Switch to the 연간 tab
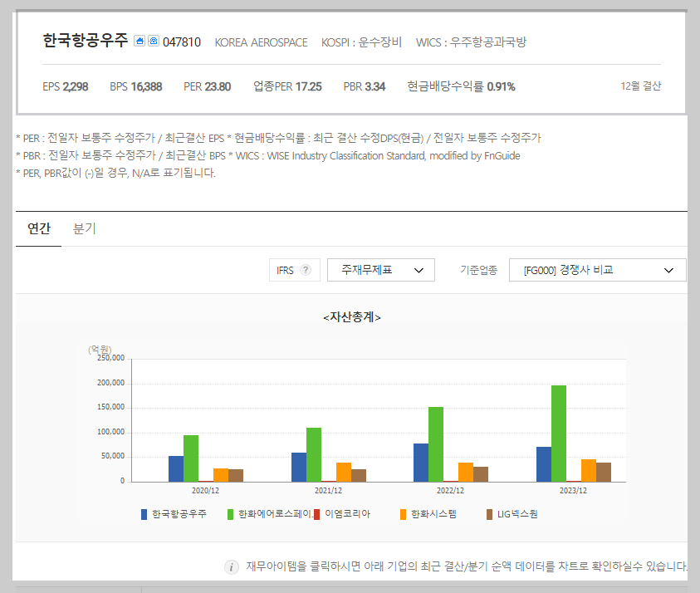Image resolution: width=700 pixels, height=593 pixels. click(39, 228)
